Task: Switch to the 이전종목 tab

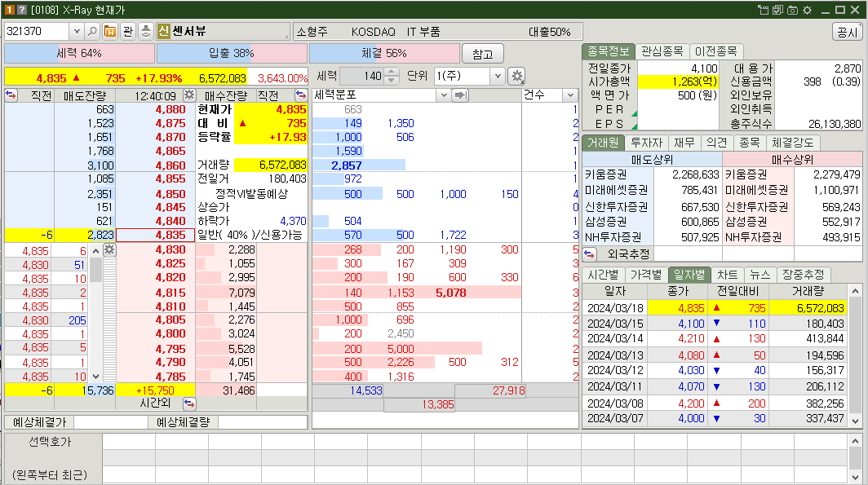Action: point(715,51)
